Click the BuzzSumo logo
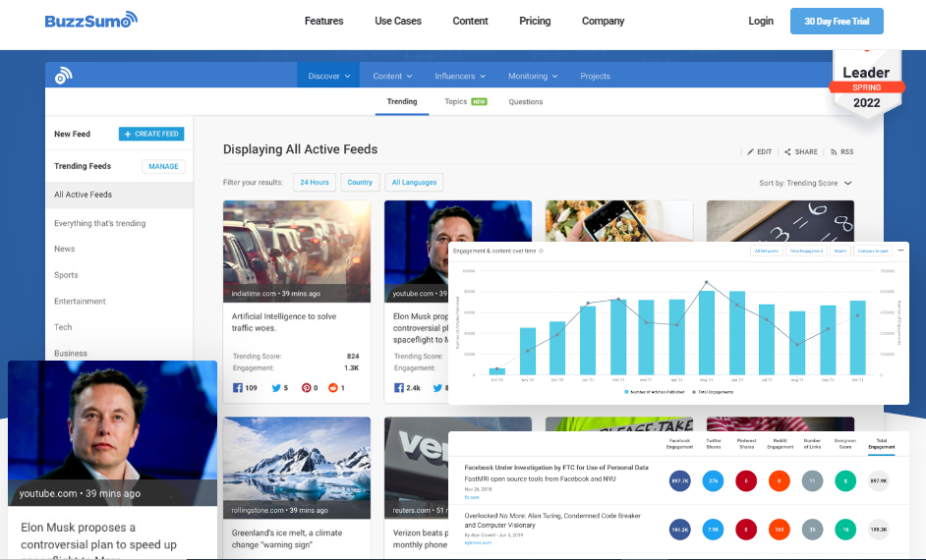This screenshot has height=560, width=926. click(x=91, y=21)
